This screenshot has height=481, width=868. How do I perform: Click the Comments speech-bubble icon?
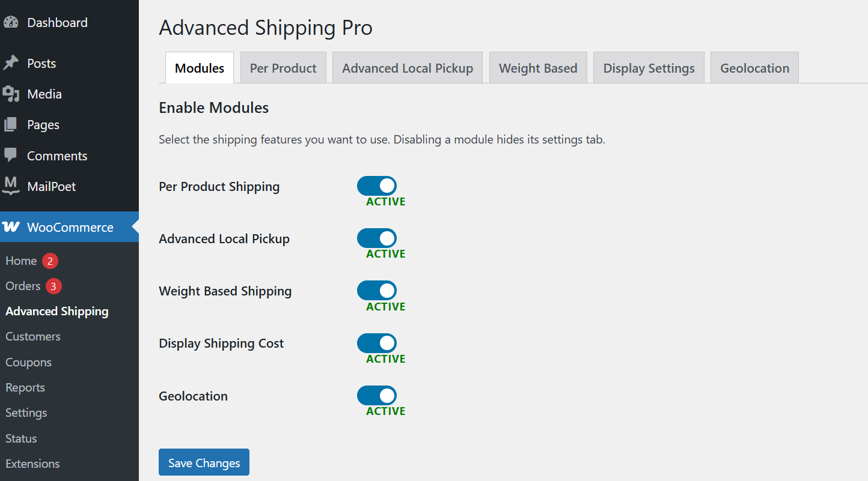tap(11, 156)
